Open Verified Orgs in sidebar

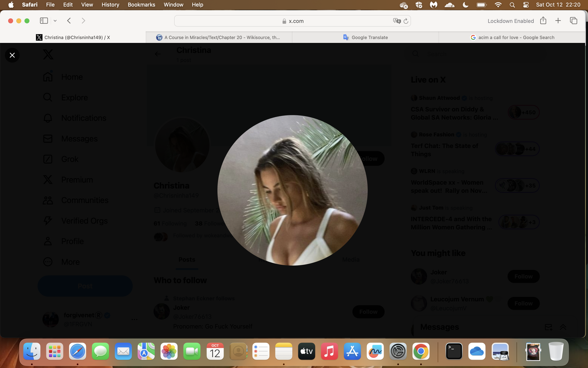(75, 221)
